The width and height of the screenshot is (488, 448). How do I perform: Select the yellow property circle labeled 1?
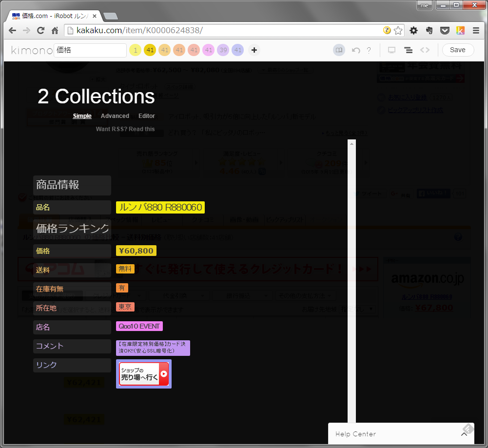(136, 50)
